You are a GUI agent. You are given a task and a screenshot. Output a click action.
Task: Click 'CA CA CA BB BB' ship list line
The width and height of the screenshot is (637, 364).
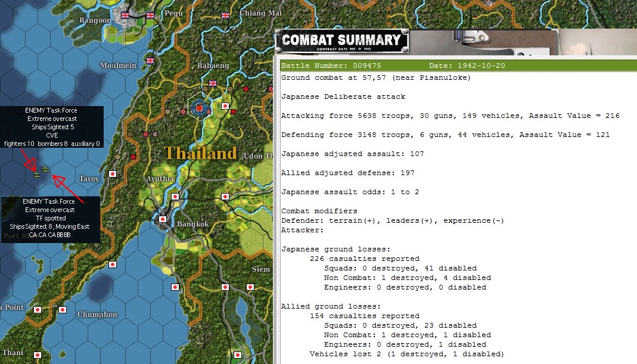tap(49, 235)
